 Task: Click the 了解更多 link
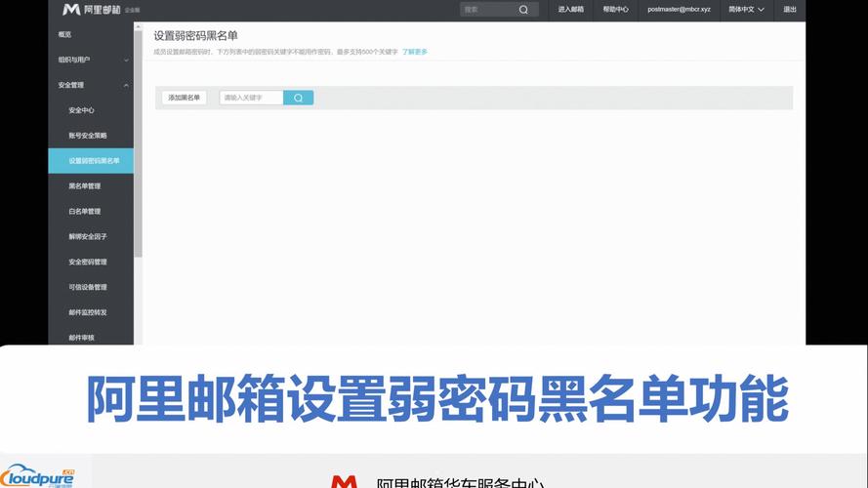click(415, 52)
